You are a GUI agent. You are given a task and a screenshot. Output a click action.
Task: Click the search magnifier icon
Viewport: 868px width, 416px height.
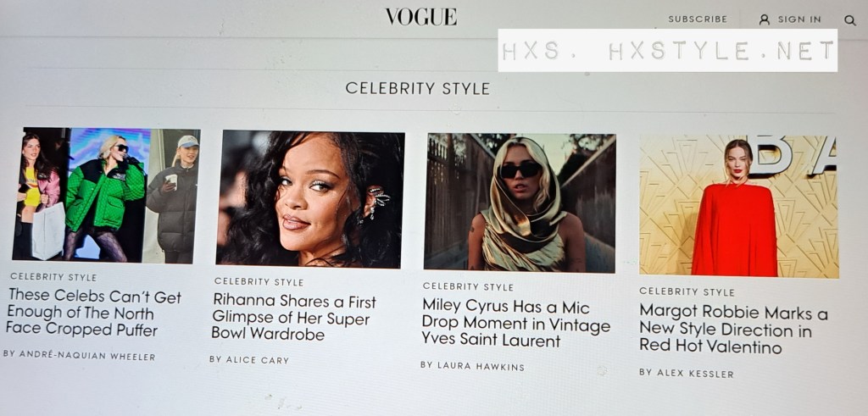849,20
